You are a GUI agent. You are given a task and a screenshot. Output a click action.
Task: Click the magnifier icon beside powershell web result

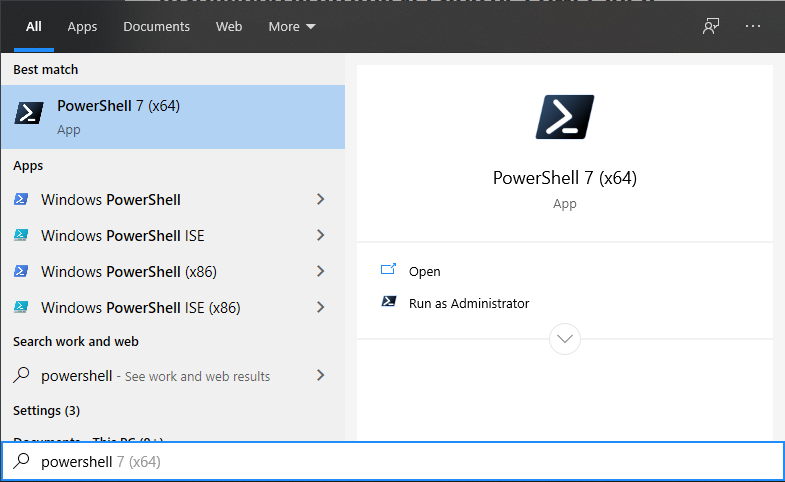click(x=21, y=375)
